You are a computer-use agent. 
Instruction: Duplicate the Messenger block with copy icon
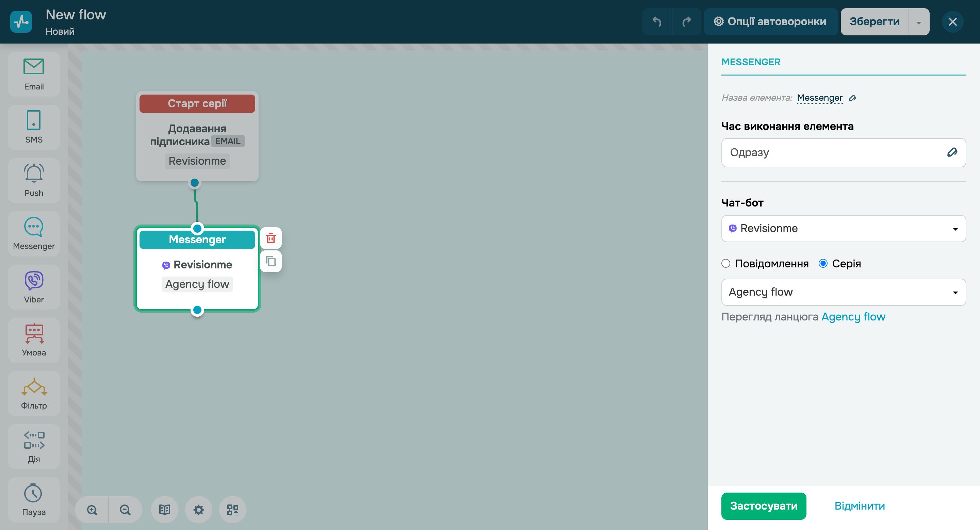[x=271, y=261]
